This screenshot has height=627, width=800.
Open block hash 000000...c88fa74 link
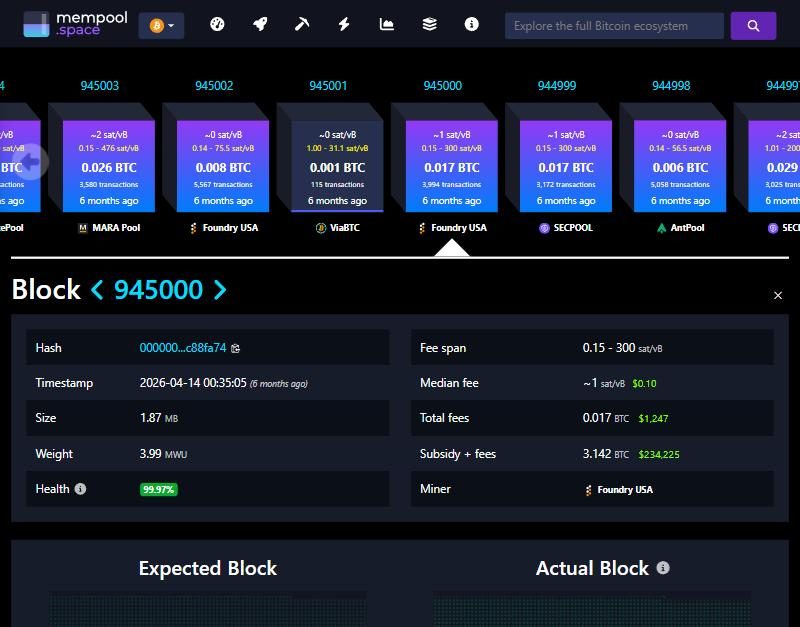click(183, 348)
